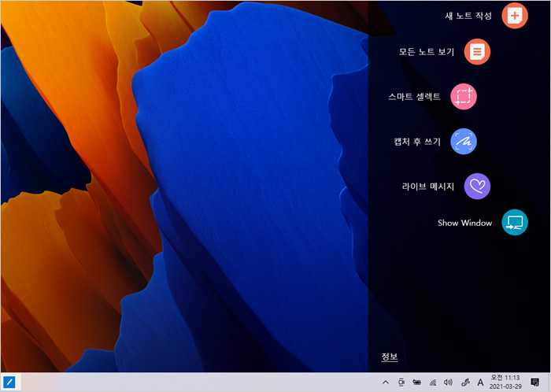Click the 스마트 셀렉트 text label
The image size is (551, 392).
(x=414, y=97)
